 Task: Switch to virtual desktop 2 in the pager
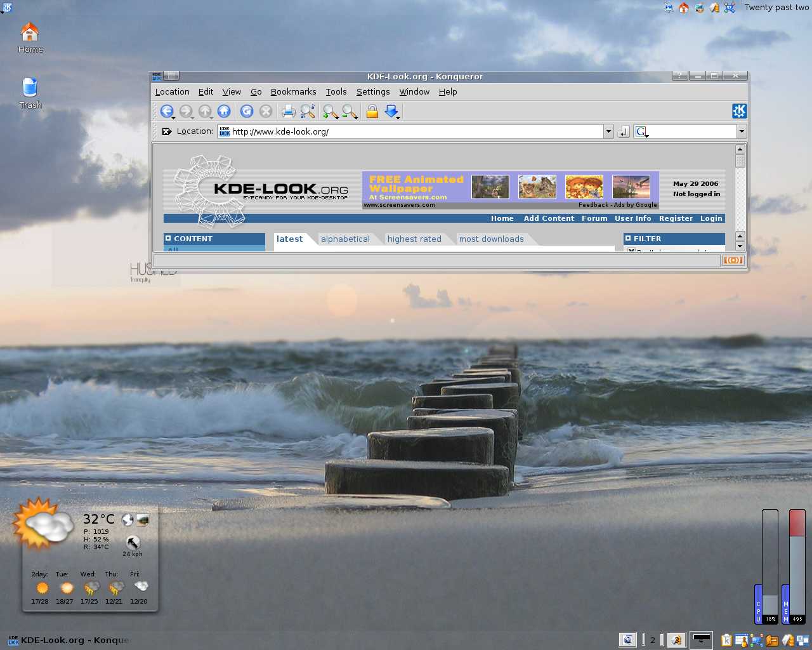coord(652,640)
